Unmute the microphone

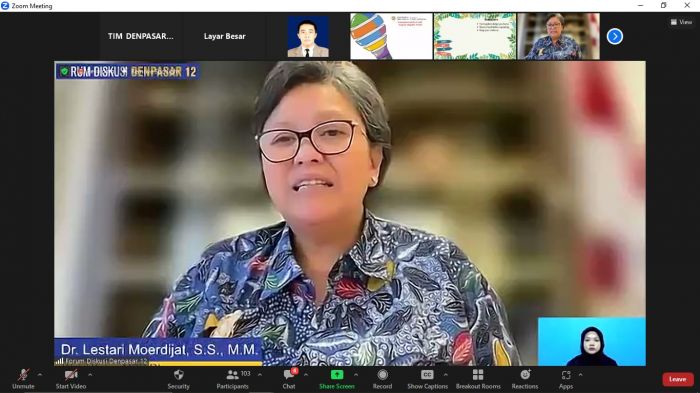tap(23, 379)
